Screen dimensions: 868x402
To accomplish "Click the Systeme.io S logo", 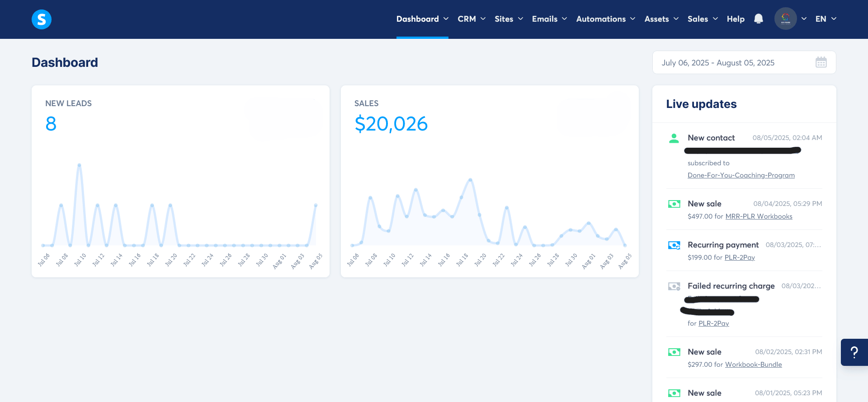I will click(42, 19).
